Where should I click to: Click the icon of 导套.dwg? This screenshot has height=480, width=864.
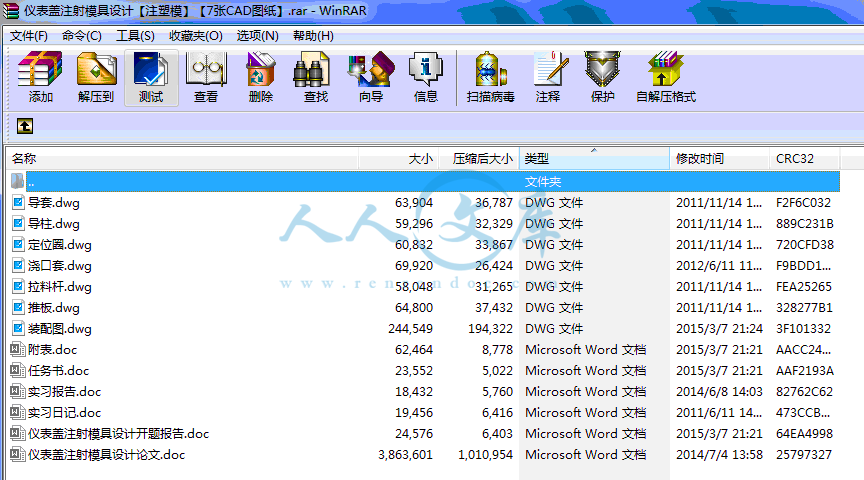pyautogui.click(x=18, y=202)
